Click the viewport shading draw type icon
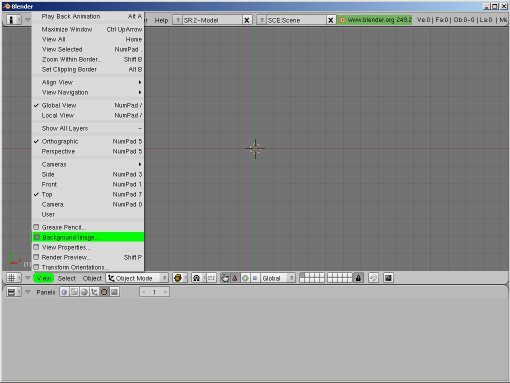510x383 pixels. [x=179, y=278]
